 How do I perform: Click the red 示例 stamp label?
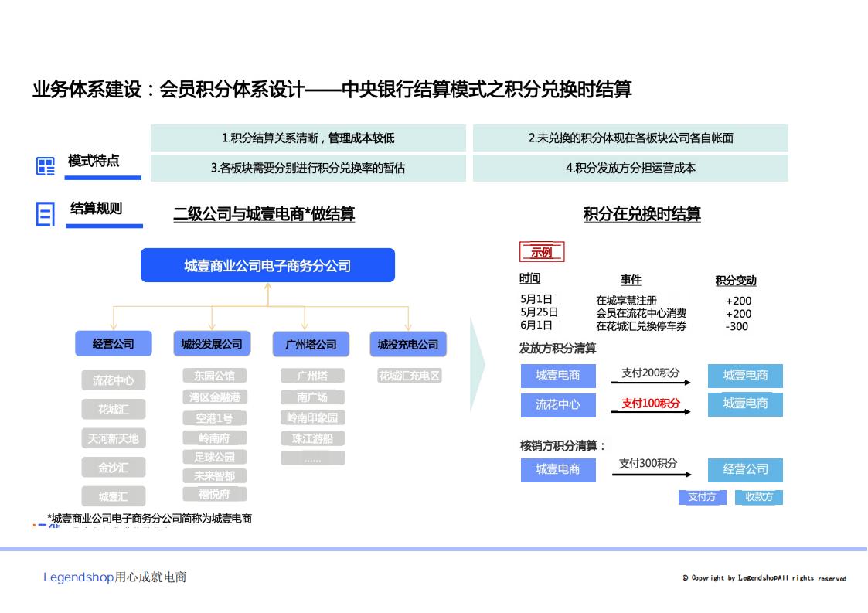[541, 252]
